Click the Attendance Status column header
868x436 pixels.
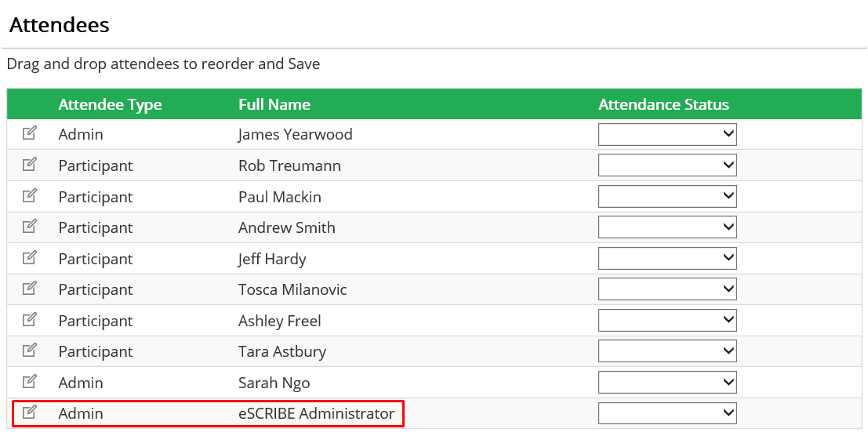click(663, 104)
